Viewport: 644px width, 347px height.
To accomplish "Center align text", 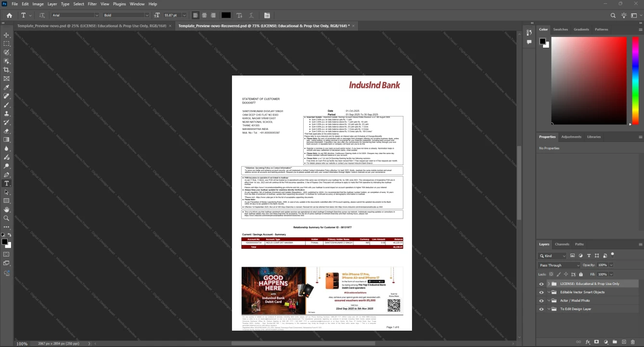I will (x=204, y=15).
